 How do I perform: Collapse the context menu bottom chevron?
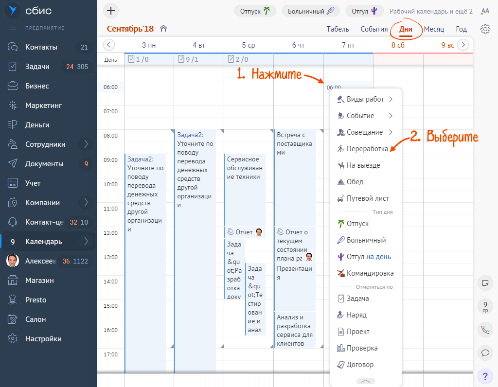366,381
